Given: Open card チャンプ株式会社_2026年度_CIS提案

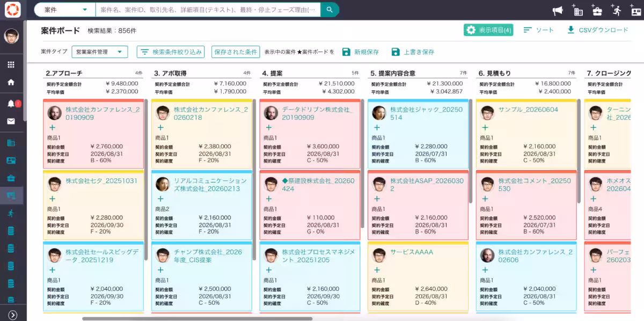Looking at the screenshot, I should [202, 276].
